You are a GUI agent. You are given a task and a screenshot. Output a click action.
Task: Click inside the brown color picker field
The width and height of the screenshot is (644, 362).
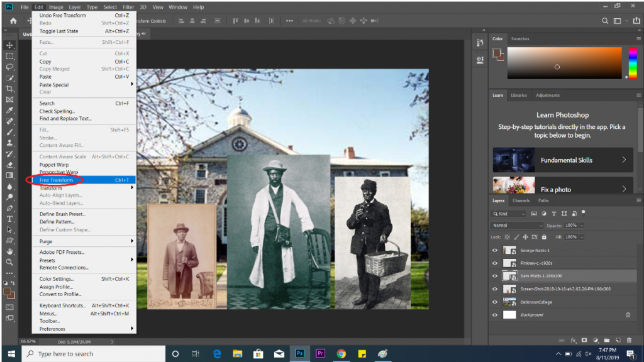click(564, 63)
